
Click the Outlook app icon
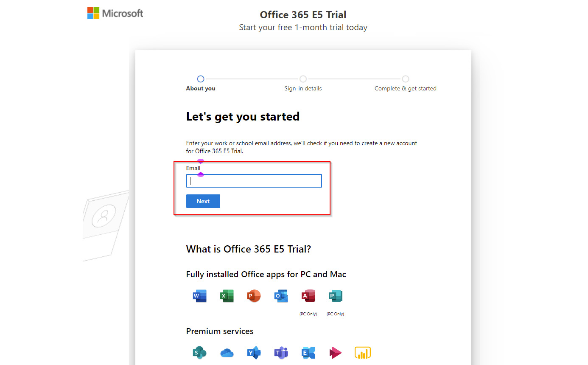[281, 296]
